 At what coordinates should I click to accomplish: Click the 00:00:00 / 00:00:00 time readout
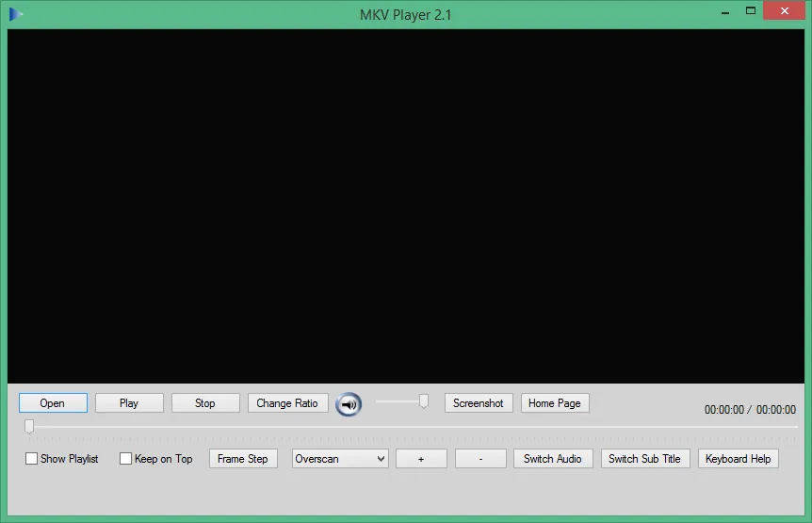(x=750, y=410)
